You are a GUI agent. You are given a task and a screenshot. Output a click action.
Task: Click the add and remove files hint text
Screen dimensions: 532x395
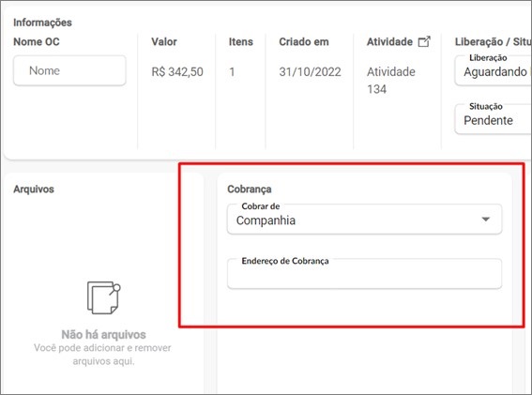[x=102, y=355]
